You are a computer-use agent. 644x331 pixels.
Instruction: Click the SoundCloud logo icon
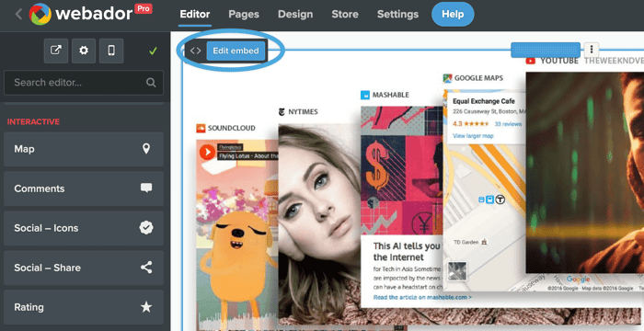click(201, 128)
